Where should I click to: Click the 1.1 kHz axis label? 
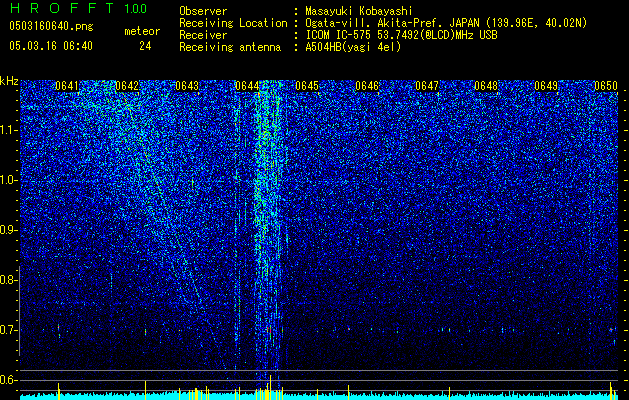[x=8, y=130]
